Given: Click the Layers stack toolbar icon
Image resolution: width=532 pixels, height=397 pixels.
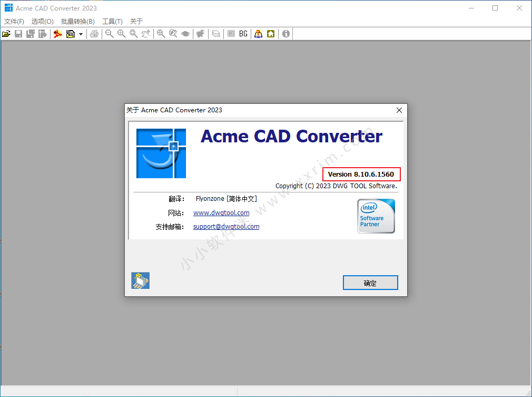Looking at the screenshot, I should tap(216, 34).
